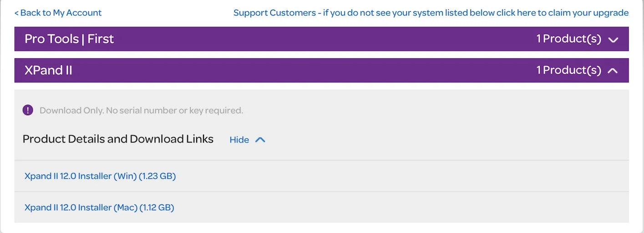Click the up chevron beside Hide
This screenshot has width=644, height=233.
pyautogui.click(x=260, y=140)
